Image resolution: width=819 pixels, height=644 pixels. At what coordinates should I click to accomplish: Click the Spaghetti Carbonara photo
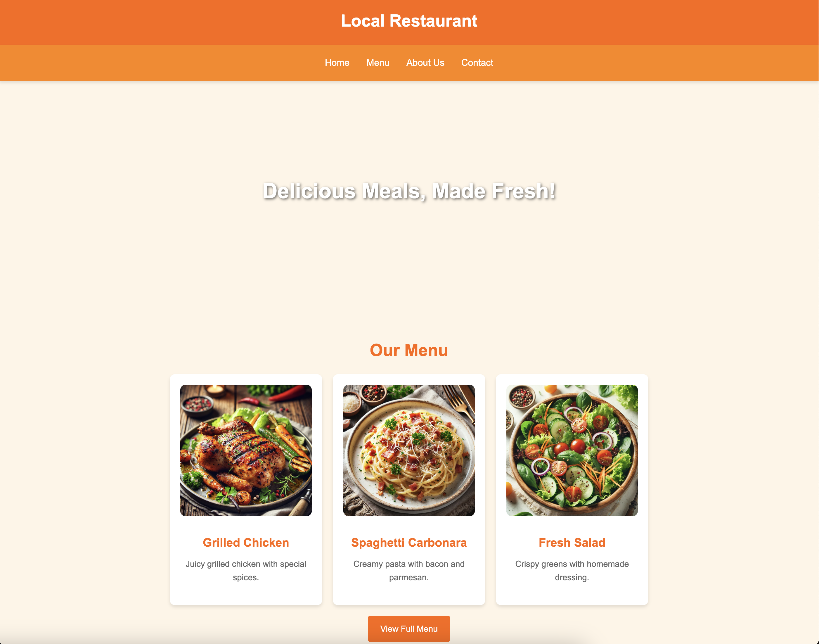(409, 450)
